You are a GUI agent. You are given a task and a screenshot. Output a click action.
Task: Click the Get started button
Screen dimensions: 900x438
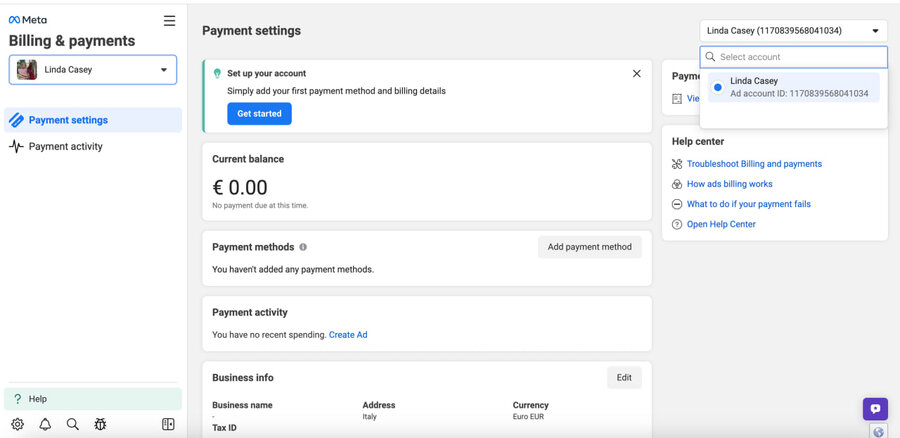pos(259,114)
